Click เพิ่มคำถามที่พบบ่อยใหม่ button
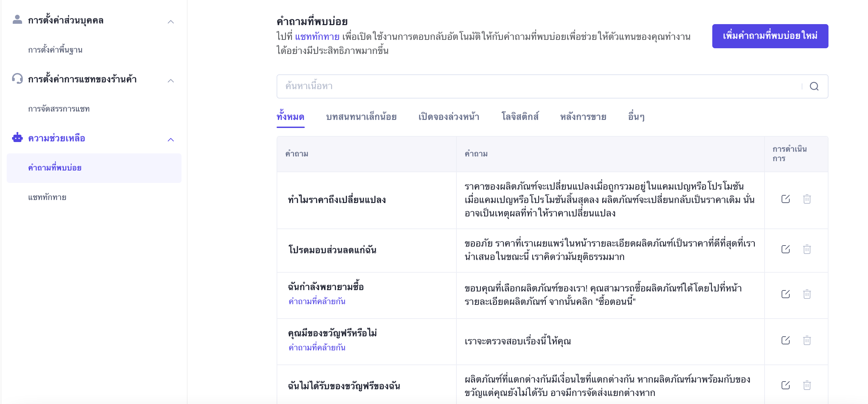The height and width of the screenshot is (404, 868). tap(770, 36)
